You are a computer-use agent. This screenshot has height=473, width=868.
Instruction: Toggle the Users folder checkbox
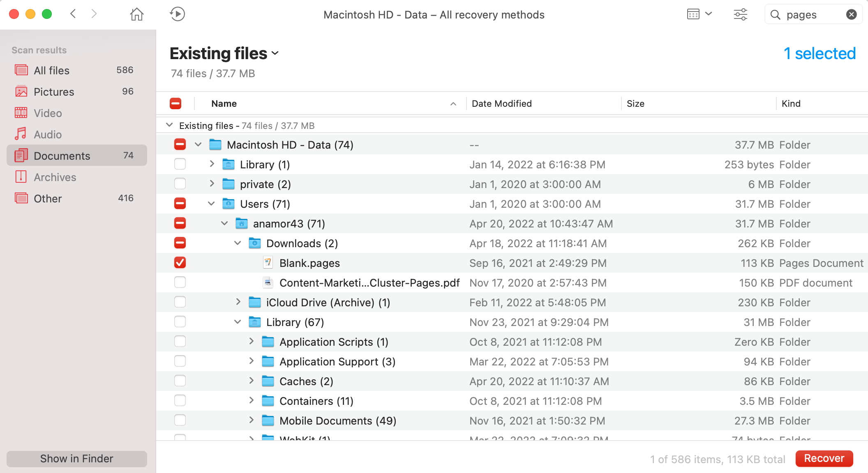pyautogui.click(x=179, y=203)
